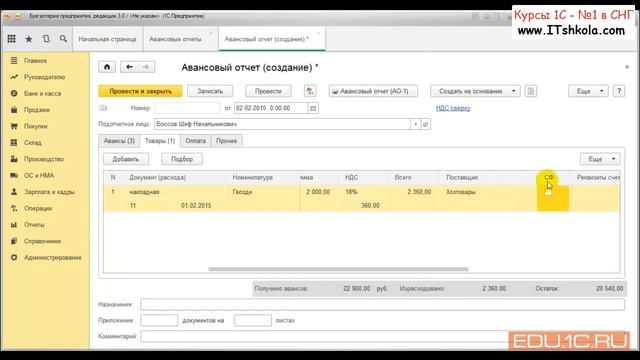Show document postings Дт/Кт icon
The height and width of the screenshot is (360, 640).
coord(310,91)
